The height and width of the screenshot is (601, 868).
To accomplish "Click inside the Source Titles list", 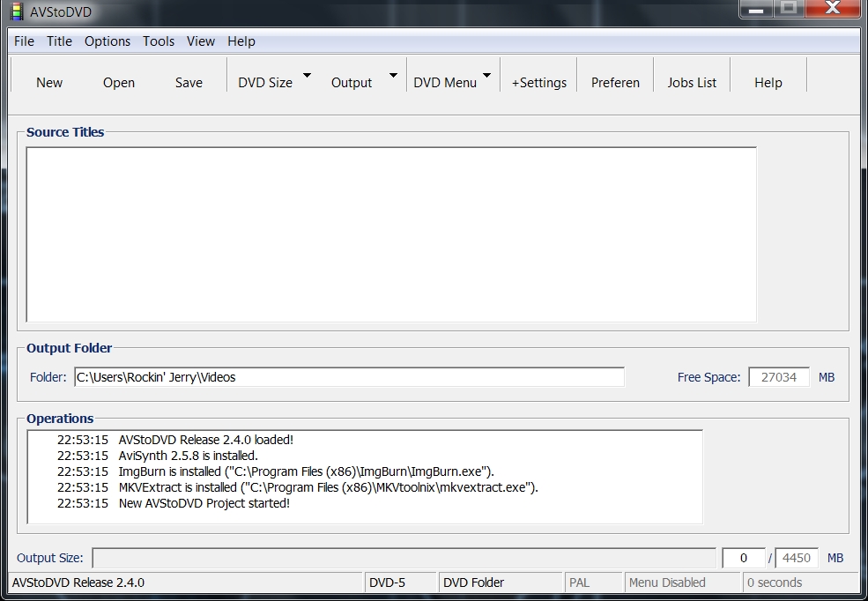I will (391, 234).
